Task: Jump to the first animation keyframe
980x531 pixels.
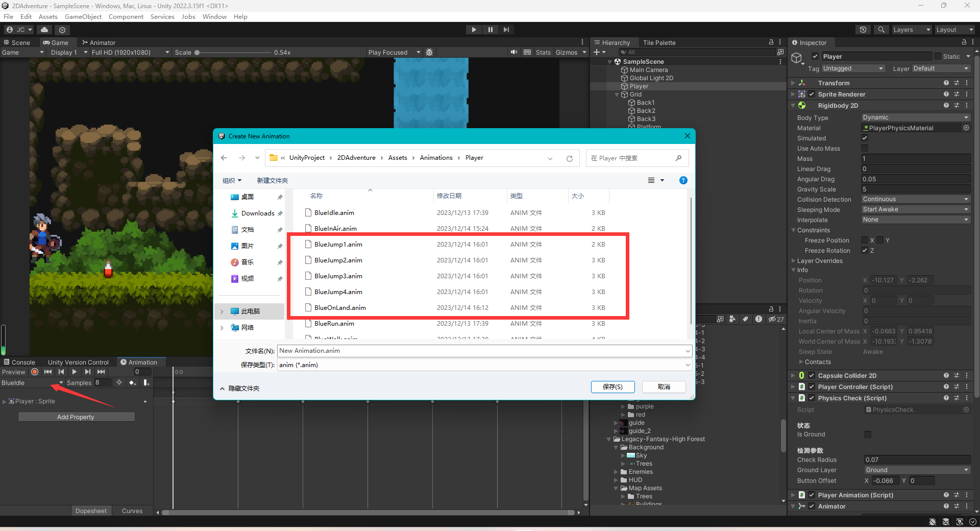Action: [48, 372]
